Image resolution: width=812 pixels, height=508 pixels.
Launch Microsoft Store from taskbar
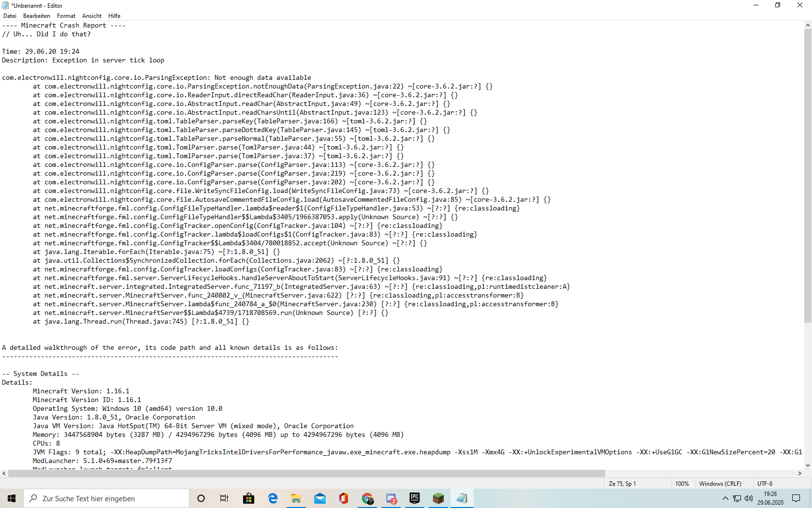(x=249, y=498)
